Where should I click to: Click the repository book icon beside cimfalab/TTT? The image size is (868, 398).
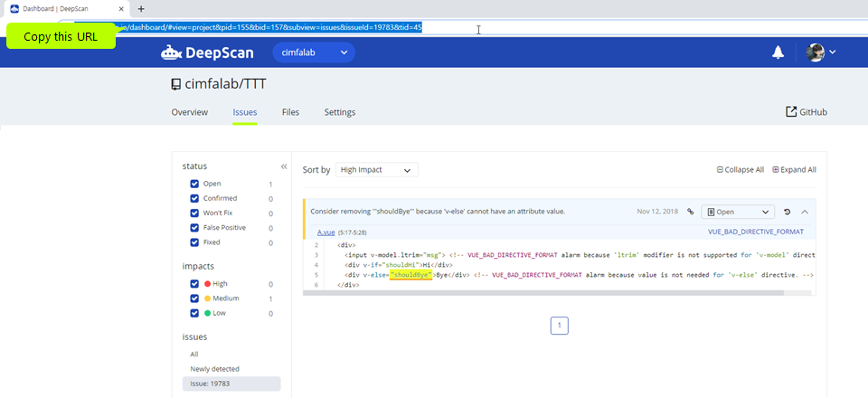(x=176, y=84)
